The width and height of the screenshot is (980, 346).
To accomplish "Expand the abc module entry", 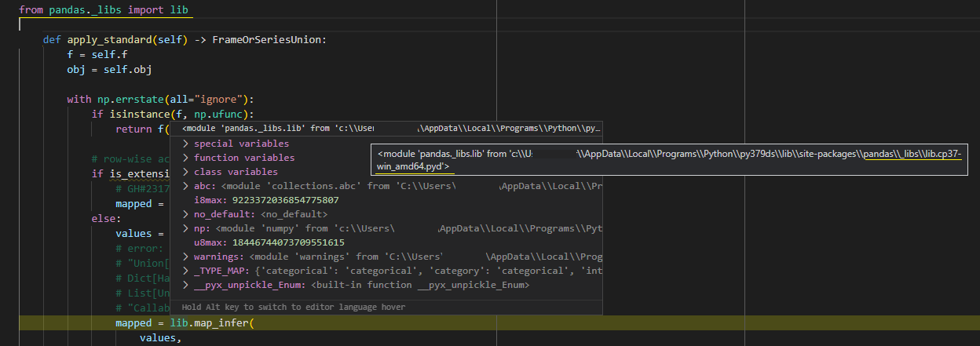I will click(185, 186).
